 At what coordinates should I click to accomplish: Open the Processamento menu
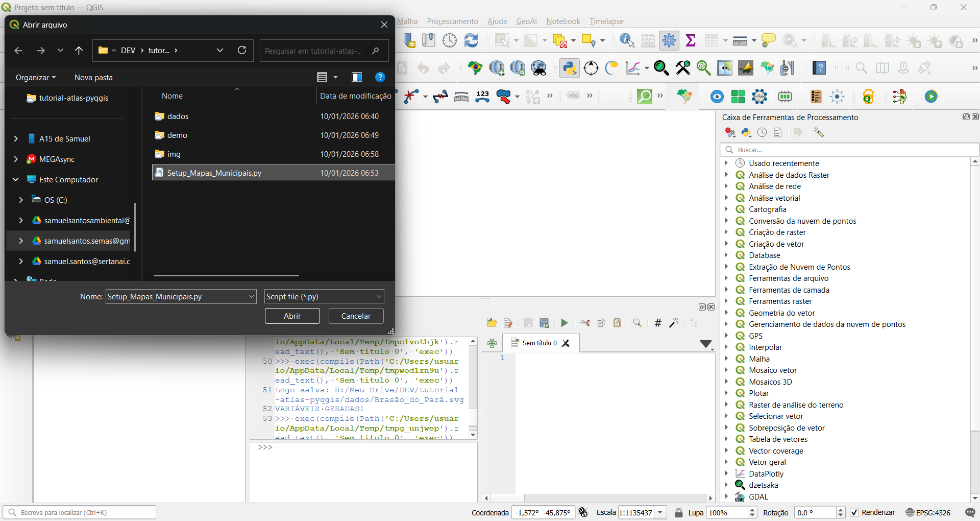tap(452, 21)
